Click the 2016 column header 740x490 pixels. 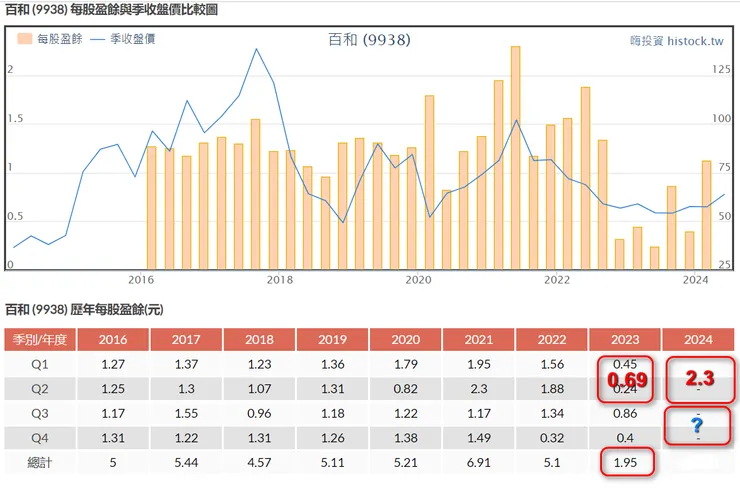click(x=113, y=339)
